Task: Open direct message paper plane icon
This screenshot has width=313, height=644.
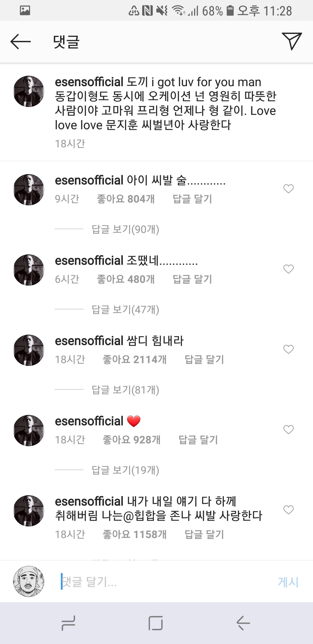Action: pyautogui.click(x=291, y=41)
